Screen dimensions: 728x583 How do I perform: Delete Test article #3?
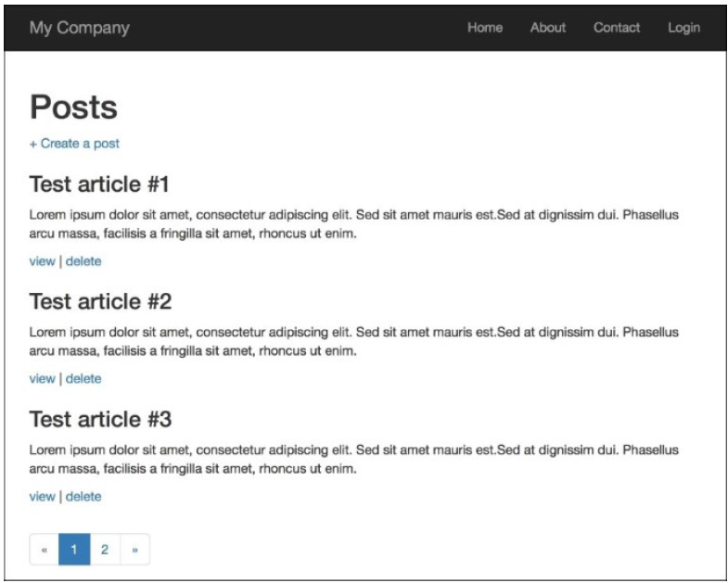[83, 497]
